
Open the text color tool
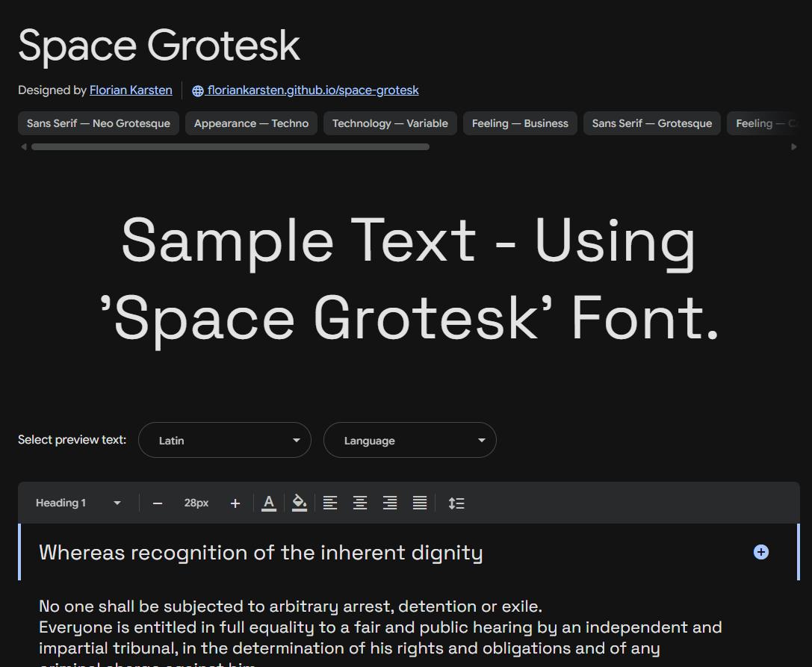(x=269, y=503)
